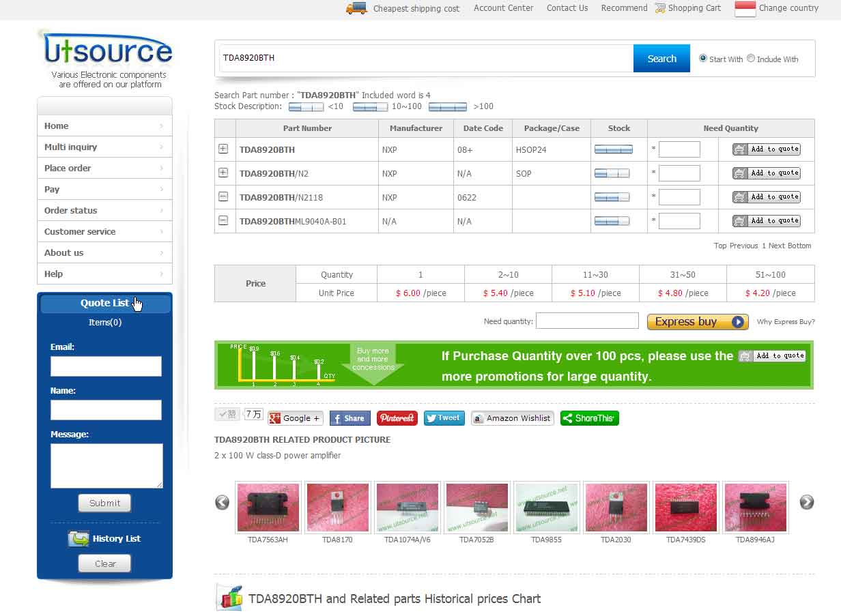Viewport: 841px width, 616px height.
Task: Click the Express buy Need quantity field
Action: 587,321
